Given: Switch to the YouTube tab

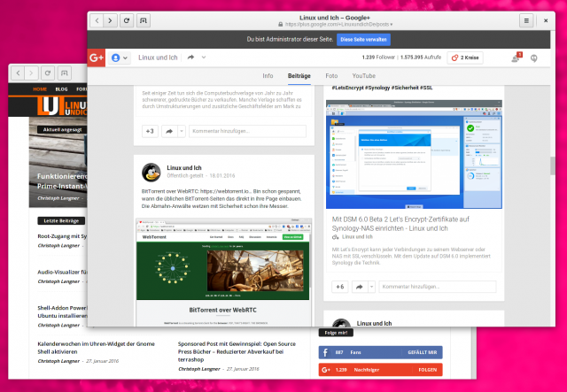Looking at the screenshot, I should click(x=364, y=76).
